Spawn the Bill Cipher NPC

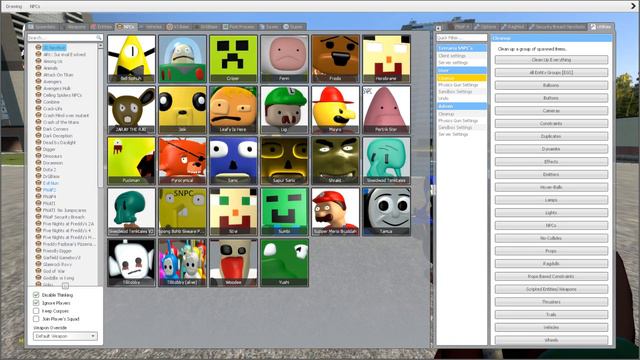131,59
